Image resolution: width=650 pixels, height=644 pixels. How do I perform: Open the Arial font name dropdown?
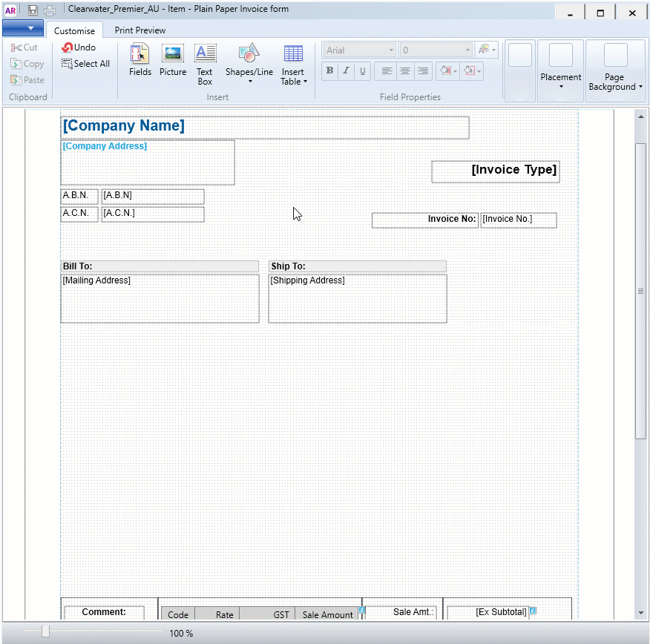click(x=359, y=50)
